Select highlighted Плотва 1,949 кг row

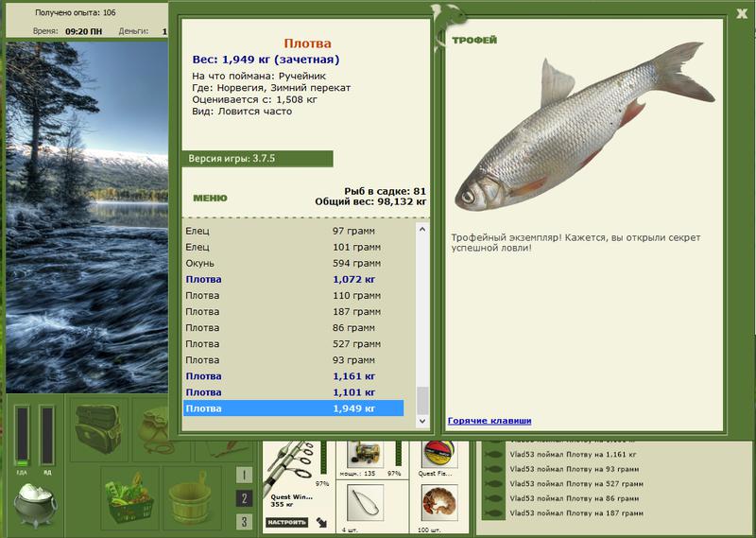pyautogui.click(x=294, y=408)
